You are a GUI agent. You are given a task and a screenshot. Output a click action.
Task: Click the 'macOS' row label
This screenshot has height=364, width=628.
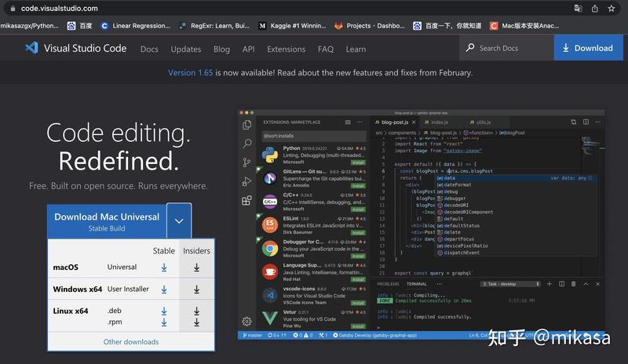click(x=66, y=267)
